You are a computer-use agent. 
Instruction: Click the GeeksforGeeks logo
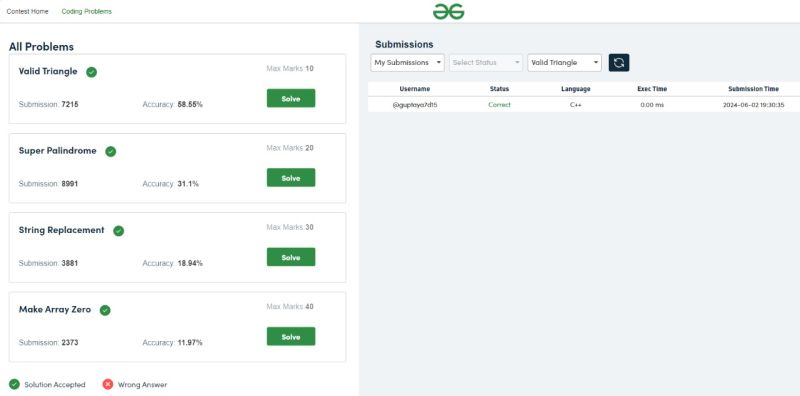[448, 11]
